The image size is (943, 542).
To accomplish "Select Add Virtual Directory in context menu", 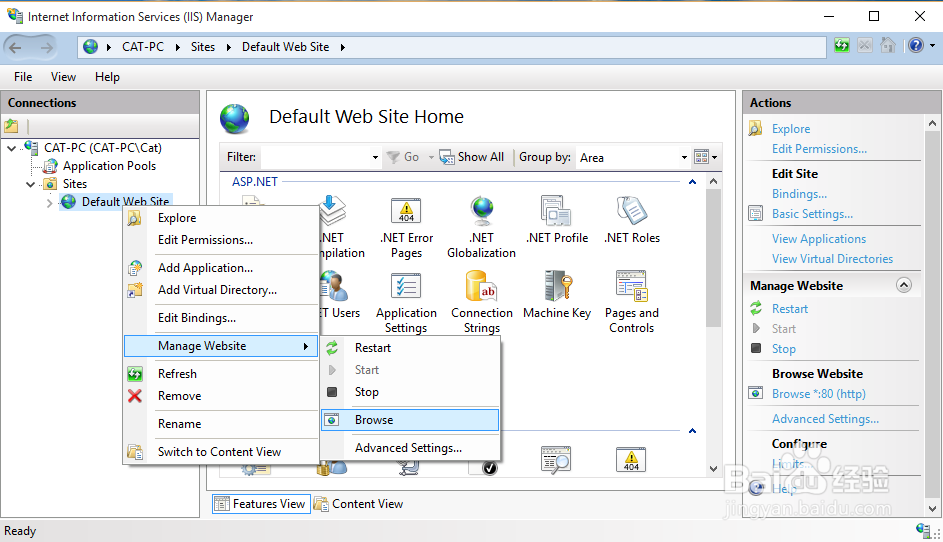I will coord(221,290).
